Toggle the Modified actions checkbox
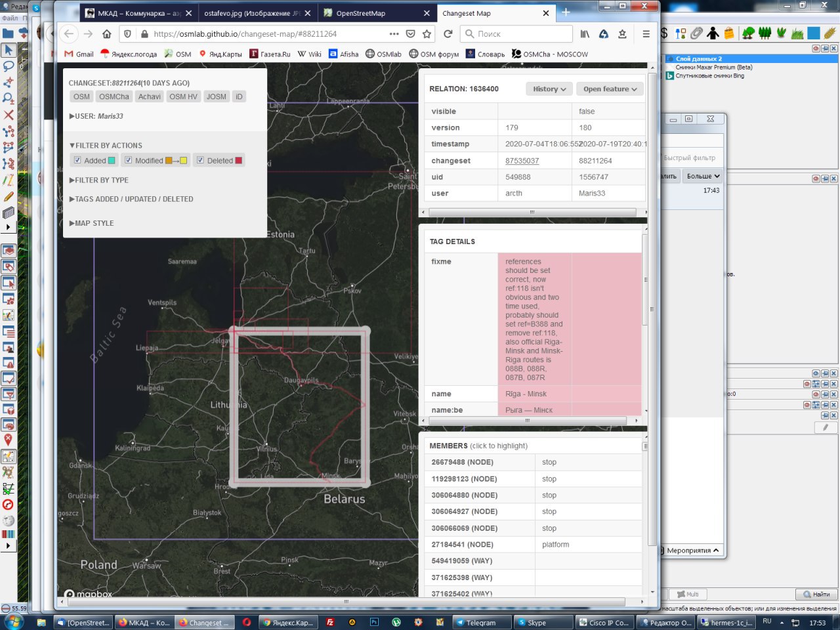This screenshot has width=840, height=630. [129, 160]
